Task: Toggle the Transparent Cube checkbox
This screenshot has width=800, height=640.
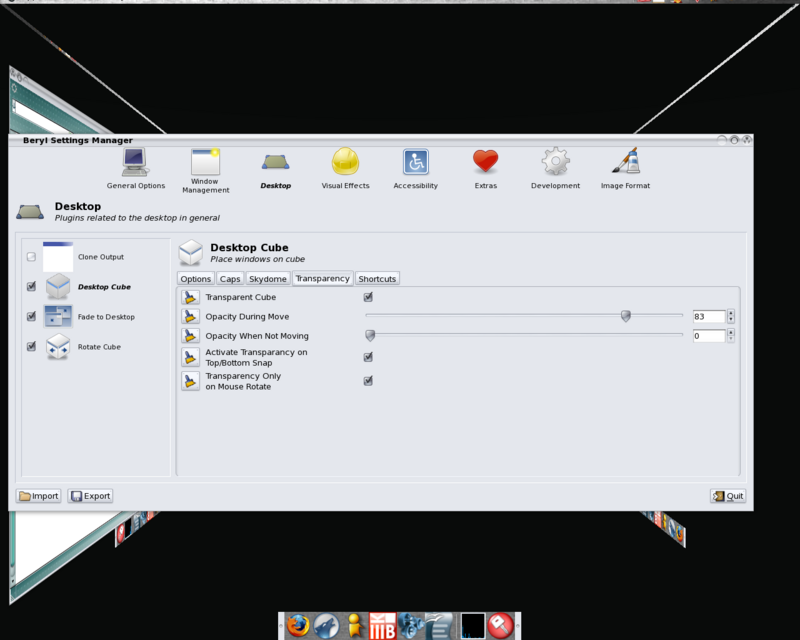Action: pyautogui.click(x=368, y=297)
